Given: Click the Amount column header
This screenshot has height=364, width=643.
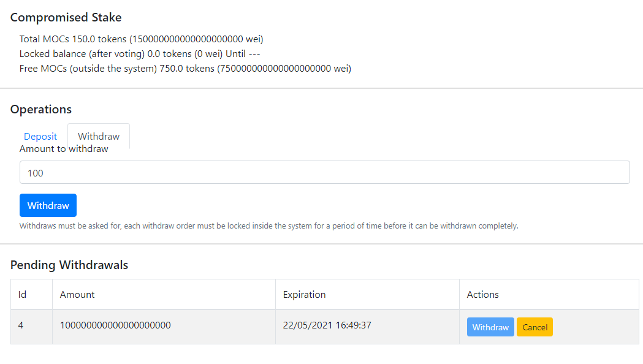Looking at the screenshot, I should tap(77, 294).
